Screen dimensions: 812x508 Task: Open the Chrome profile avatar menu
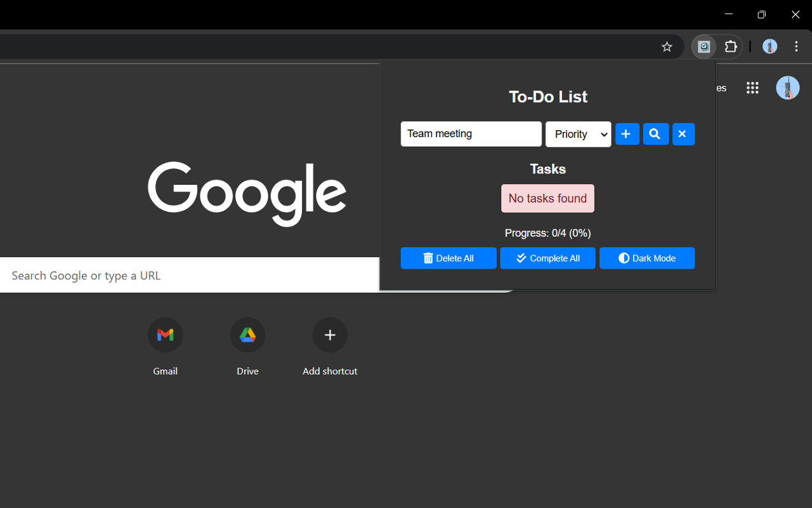769,46
